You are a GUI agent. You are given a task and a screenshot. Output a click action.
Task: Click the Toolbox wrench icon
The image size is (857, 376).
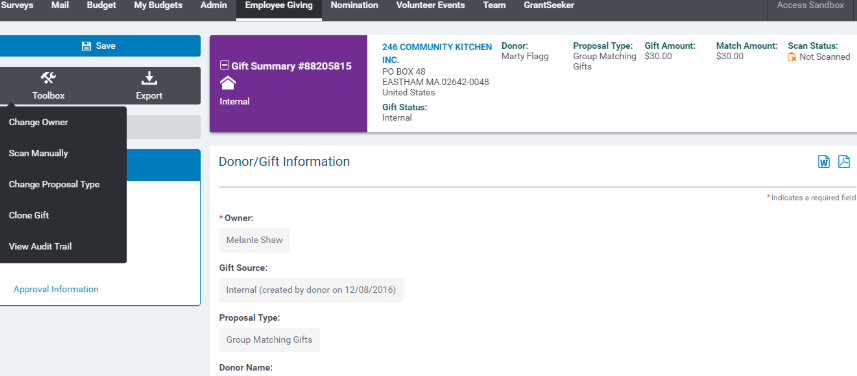click(48, 78)
